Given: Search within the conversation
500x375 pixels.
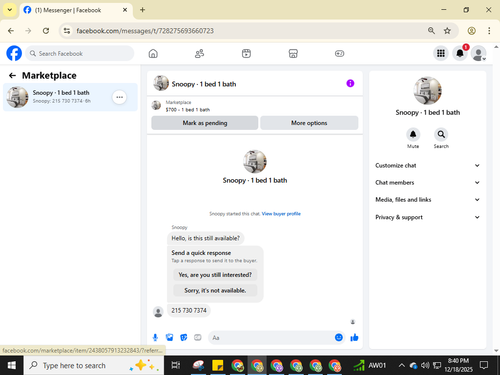Looking at the screenshot, I should pyautogui.click(x=441, y=134).
